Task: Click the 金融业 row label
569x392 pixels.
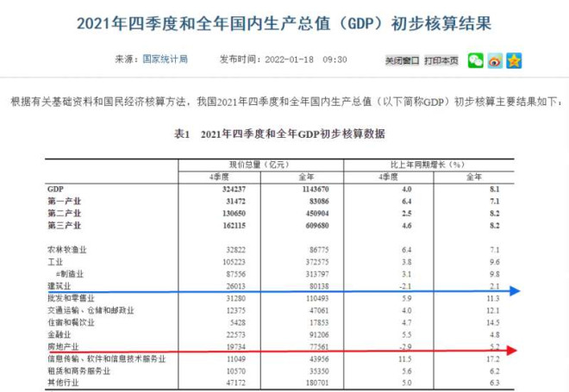Action: [59, 334]
